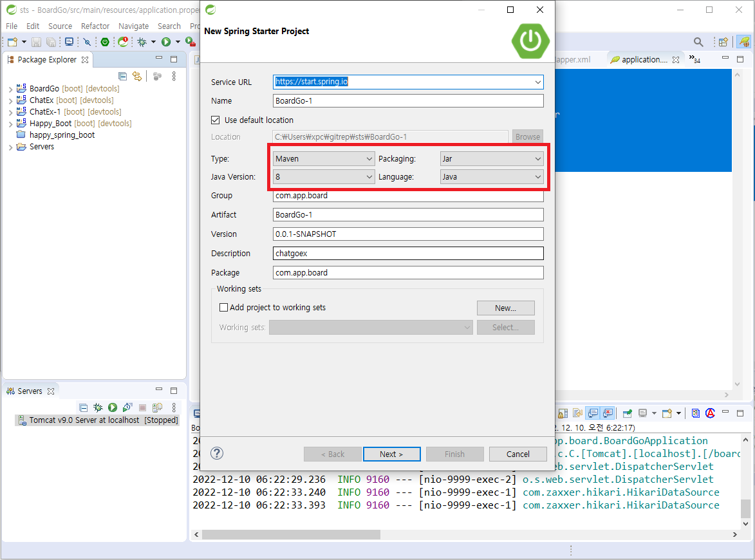The width and height of the screenshot is (755, 560).
Task: Select the Spring perspective leaf icon
Action: [x=744, y=42]
